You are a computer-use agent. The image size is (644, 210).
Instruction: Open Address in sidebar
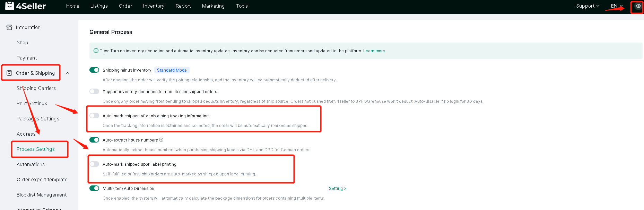click(26, 134)
